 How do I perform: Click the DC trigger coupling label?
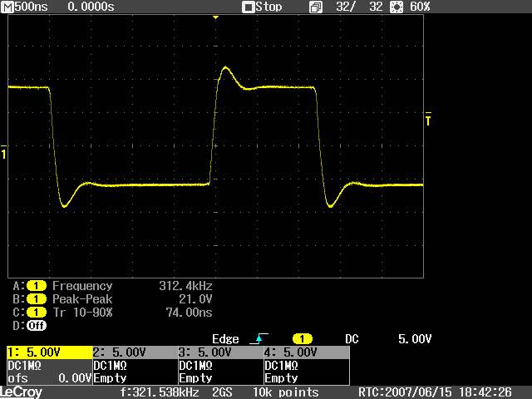pos(352,339)
